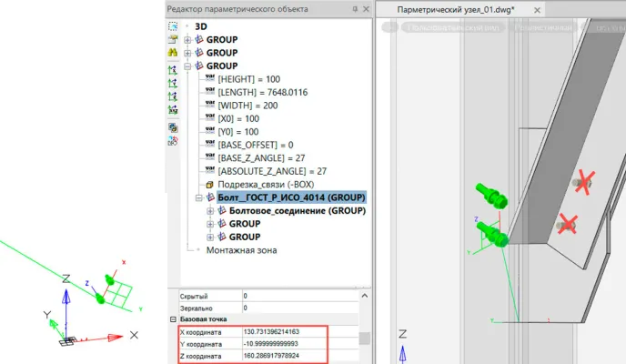
Task: Select the Монтажная зона tree item
Action: [x=241, y=249]
